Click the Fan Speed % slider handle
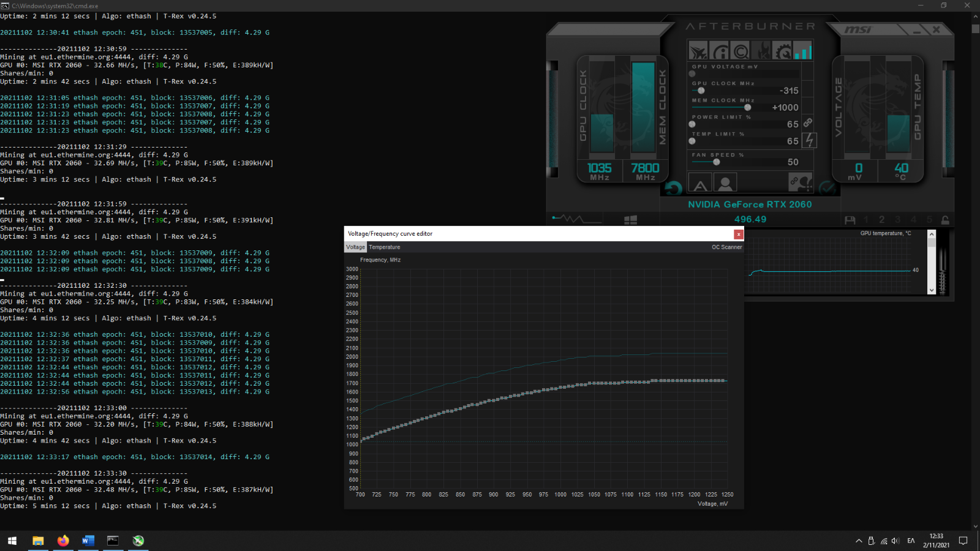This screenshot has height=551, width=980. click(717, 162)
